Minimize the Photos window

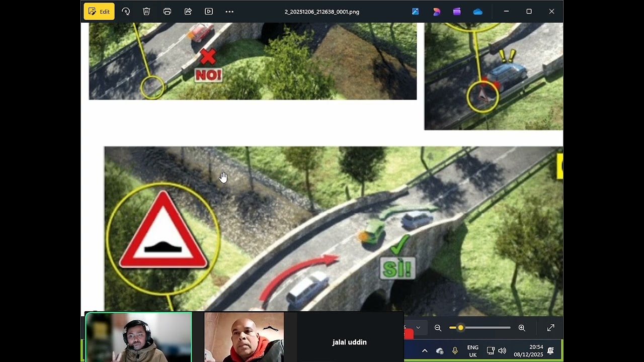(507, 12)
